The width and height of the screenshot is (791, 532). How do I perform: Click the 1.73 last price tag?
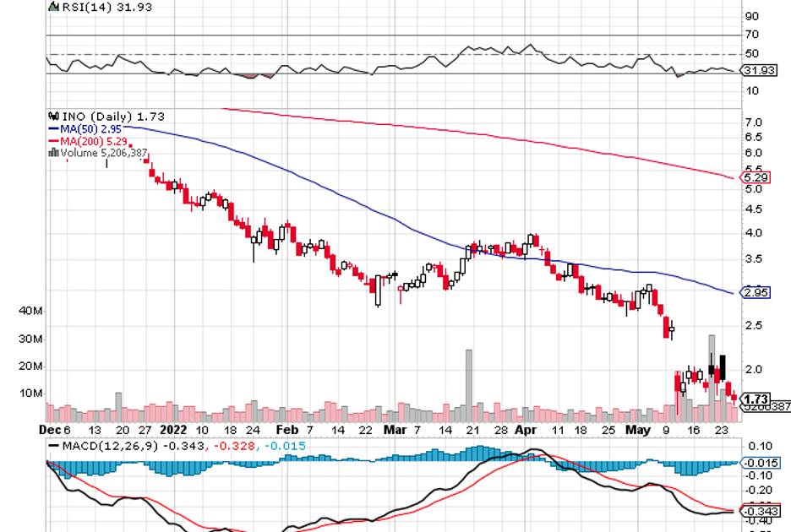[x=754, y=399]
